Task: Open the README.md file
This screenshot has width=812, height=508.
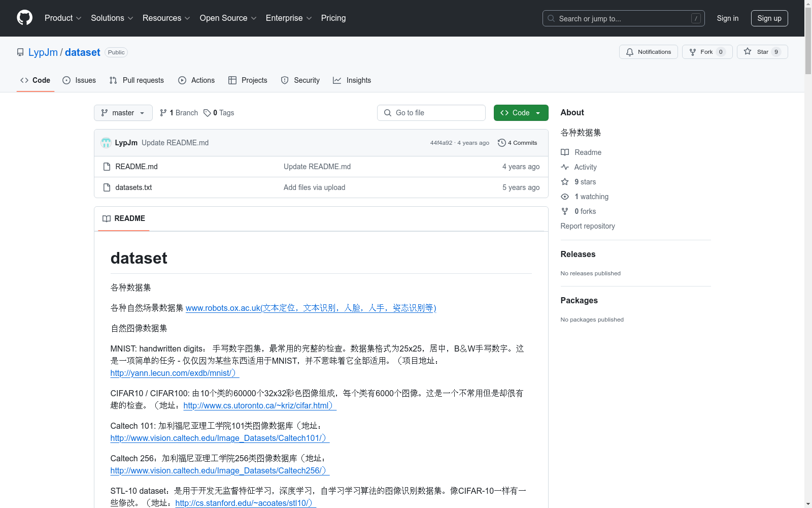Action: pyautogui.click(x=137, y=167)
